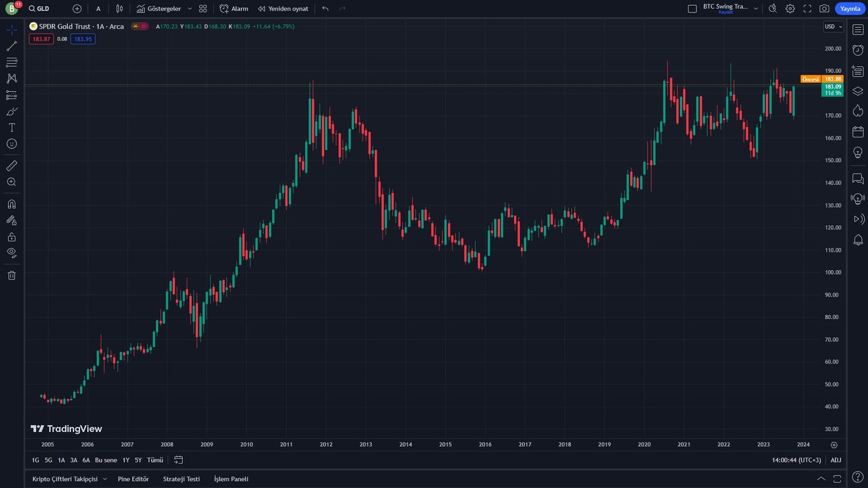This screenshot has width=868, height=488.
Task: Select the Text annotation tool
Action: (11, 127)
